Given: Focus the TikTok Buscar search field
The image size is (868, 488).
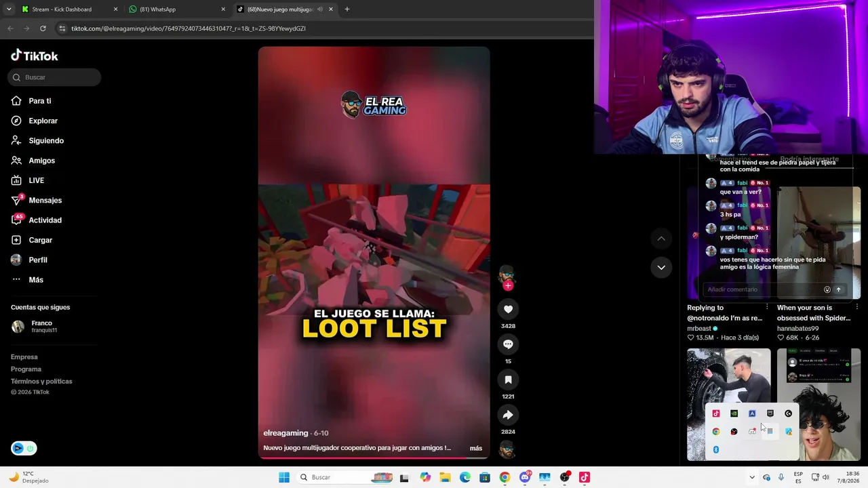Looking at the screenshot, I should pyautogui.click(x=54, y=77).
